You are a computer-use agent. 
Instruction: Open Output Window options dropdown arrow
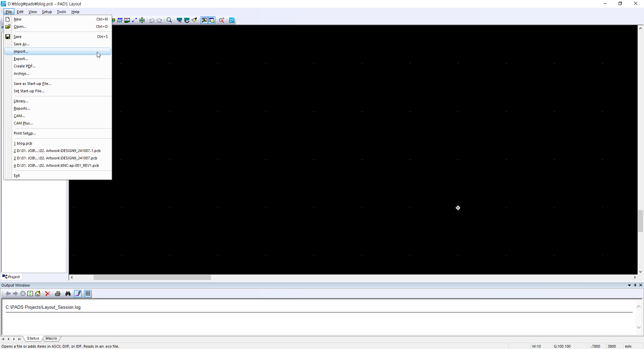tap(629, 285)
